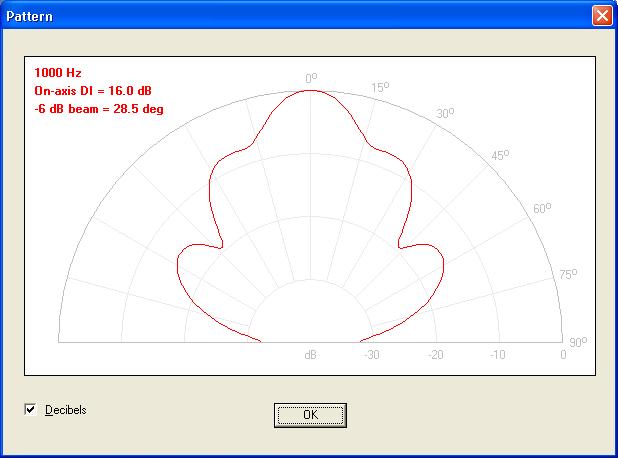Viewport: 618px width, 458px height.
Task: Click the '1000 Hz' frequency text
Action: point(58,73)
